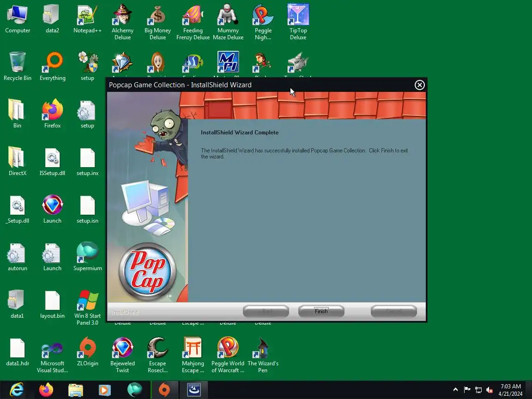Image resolution: width=532 pixels, height=399 pixels.
Task: Select the setup.inx file
Action: [x=87, y=162]
